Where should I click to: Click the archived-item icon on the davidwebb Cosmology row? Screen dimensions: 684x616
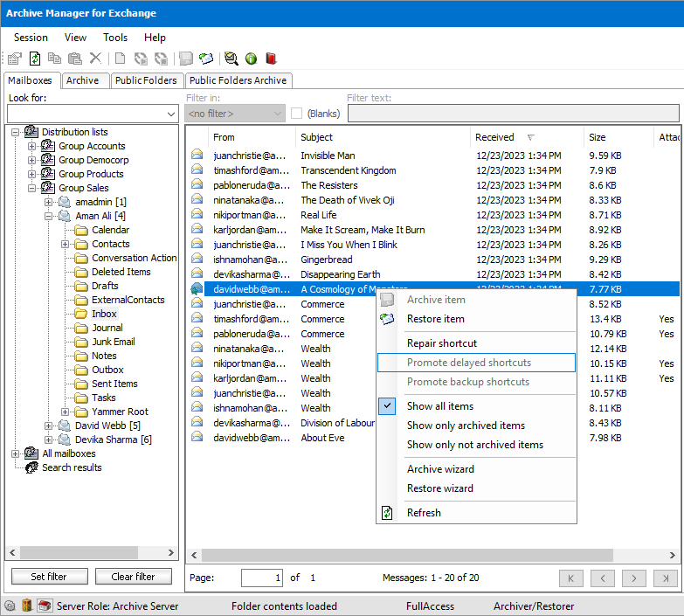(x=197, y=289)
